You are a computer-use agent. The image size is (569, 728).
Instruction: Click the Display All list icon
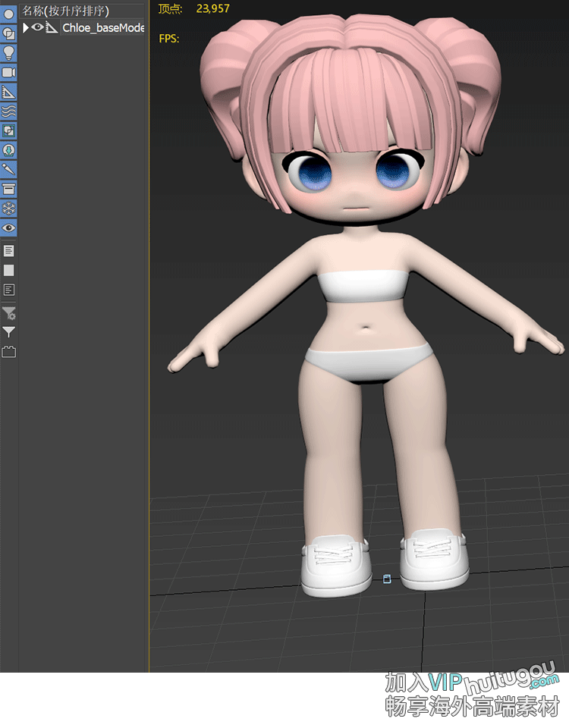9,250
